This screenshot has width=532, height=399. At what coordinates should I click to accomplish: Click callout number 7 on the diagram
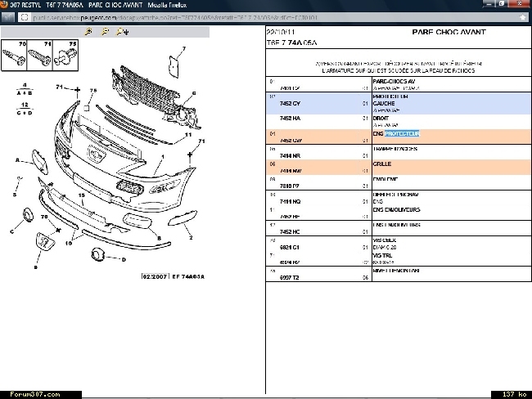point(184,48)
